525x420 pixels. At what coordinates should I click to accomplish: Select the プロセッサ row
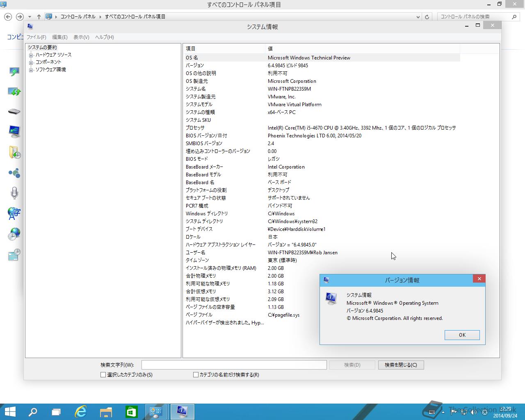(x=322, y=128)
